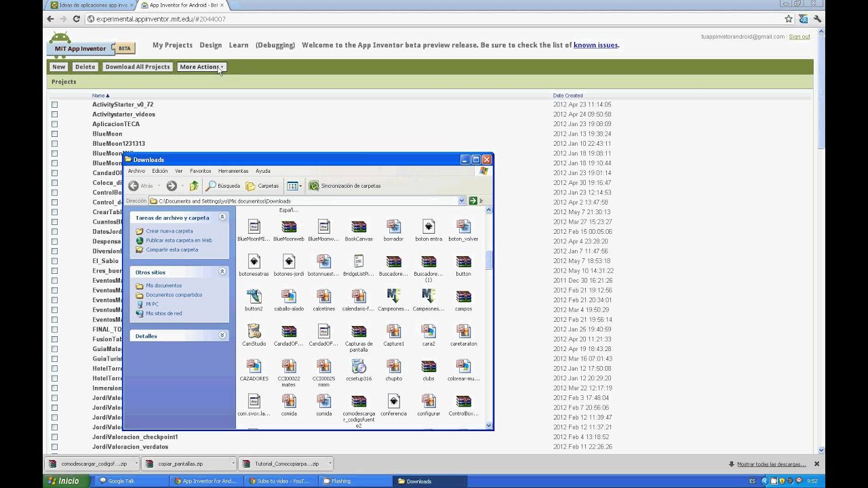Select the boton_volver image icon
Screen dimensions: 868x488
[x=463, y=226]
